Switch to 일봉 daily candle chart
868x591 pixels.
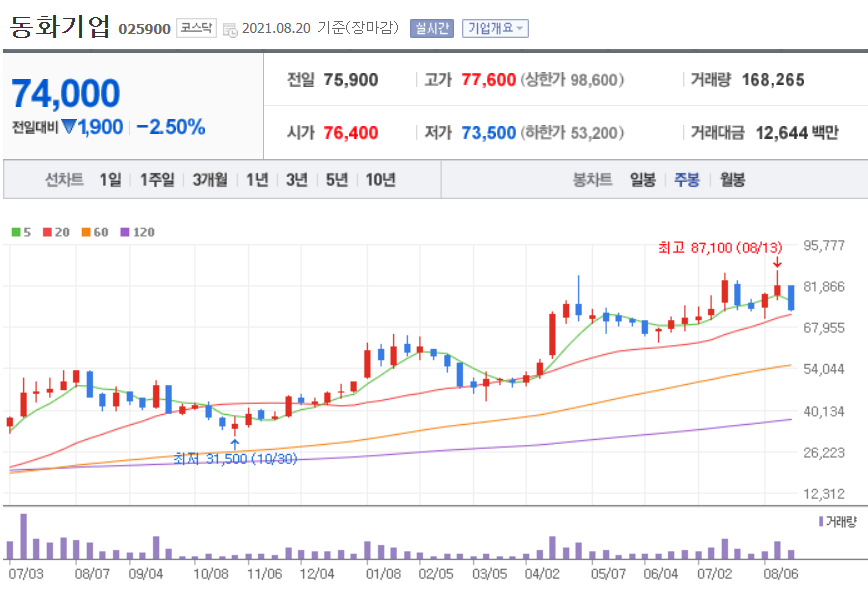point(643,179)
